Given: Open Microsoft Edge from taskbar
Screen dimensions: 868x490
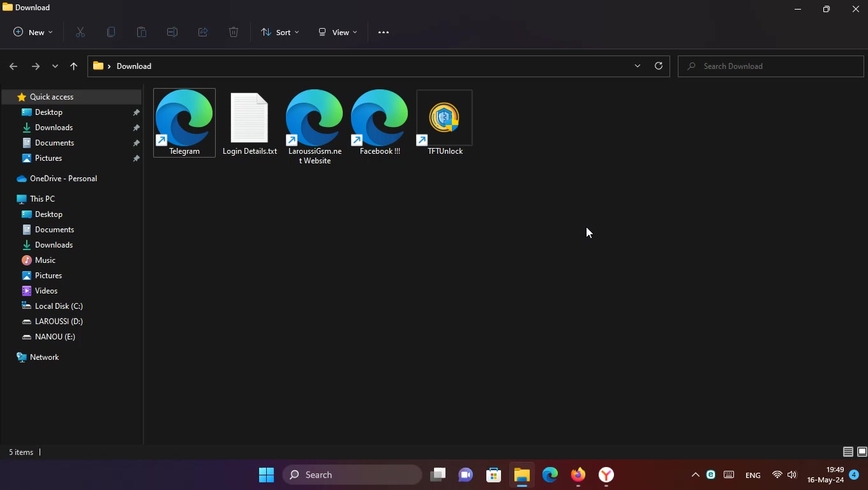Looking at the screenshot, I should [x=550, y=475].
